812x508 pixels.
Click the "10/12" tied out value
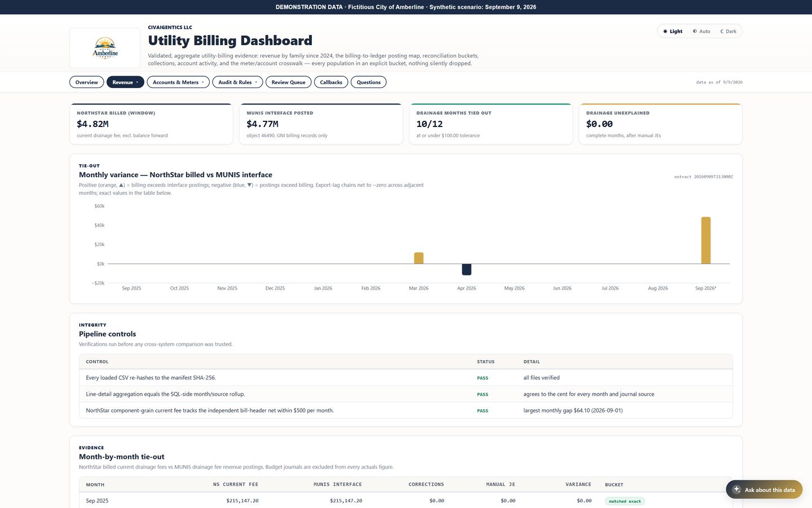(x=430, y=124)
